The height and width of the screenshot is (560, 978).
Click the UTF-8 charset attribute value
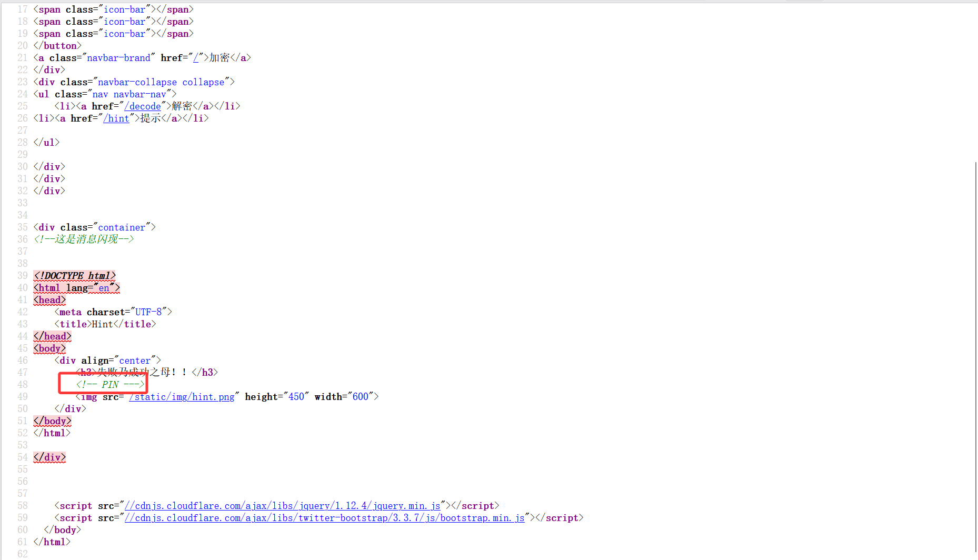point(148,312)
